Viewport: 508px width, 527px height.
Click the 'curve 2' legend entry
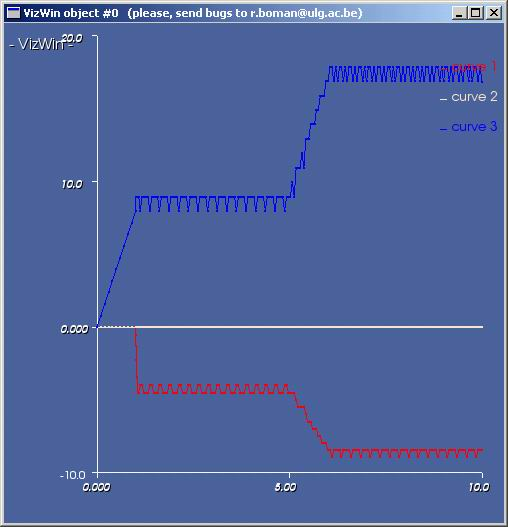469,97
